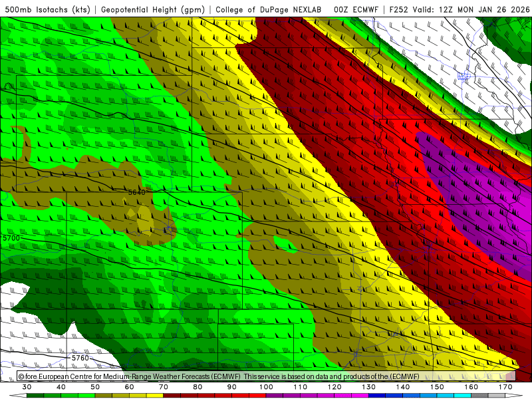Click the 50 label on the color scale
Viewport: 532px width, 399px height.
pos(95,387)
